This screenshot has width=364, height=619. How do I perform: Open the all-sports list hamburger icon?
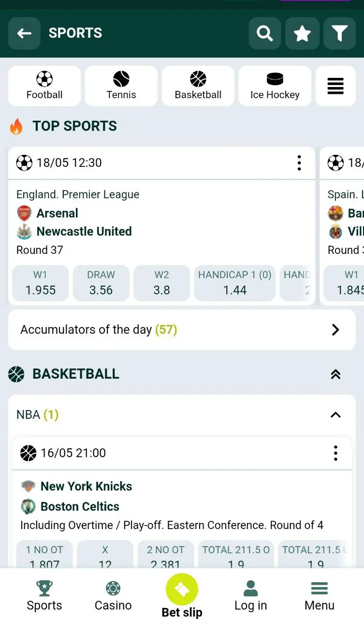(x=335, y=86)
